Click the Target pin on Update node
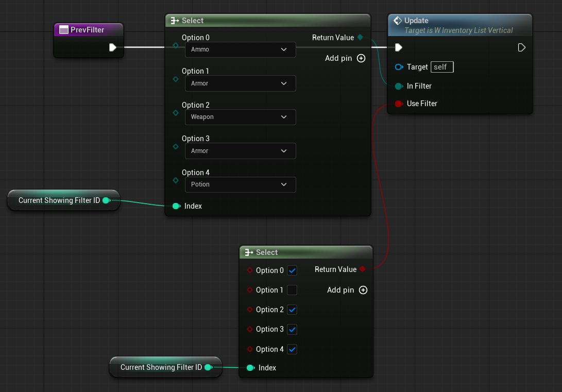The image size is (562, 392). [x=399, y=67]
